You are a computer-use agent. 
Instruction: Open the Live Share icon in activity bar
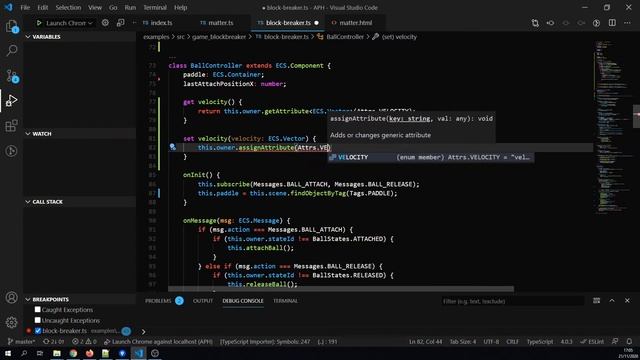(11, 151)
